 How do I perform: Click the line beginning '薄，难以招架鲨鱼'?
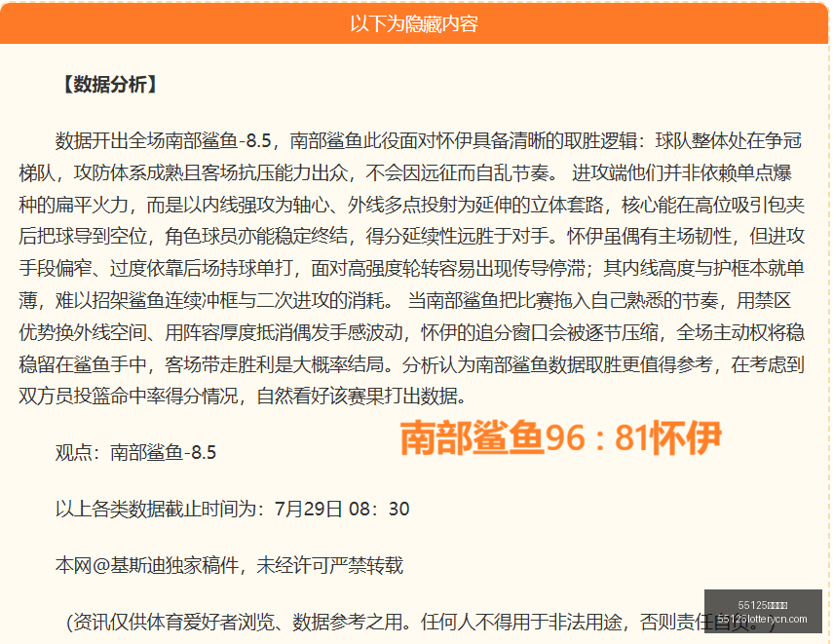405,301
